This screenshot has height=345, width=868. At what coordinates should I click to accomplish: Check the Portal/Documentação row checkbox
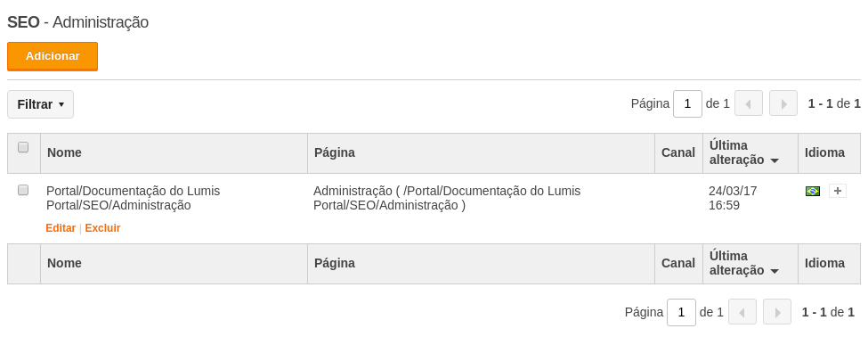click(23, 190)
